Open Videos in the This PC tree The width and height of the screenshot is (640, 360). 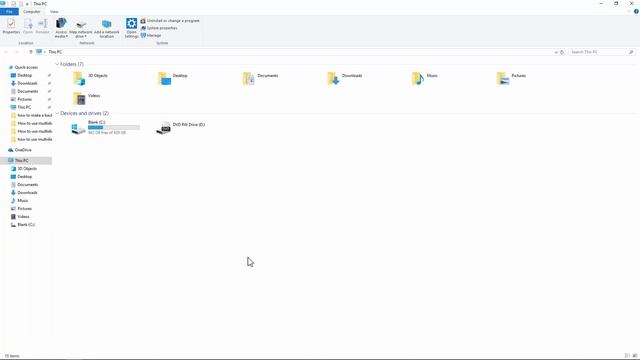pos(23,216)
